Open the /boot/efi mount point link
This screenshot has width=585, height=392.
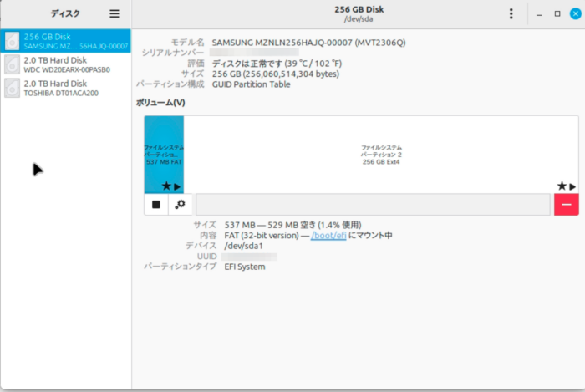tap(328, 236)
